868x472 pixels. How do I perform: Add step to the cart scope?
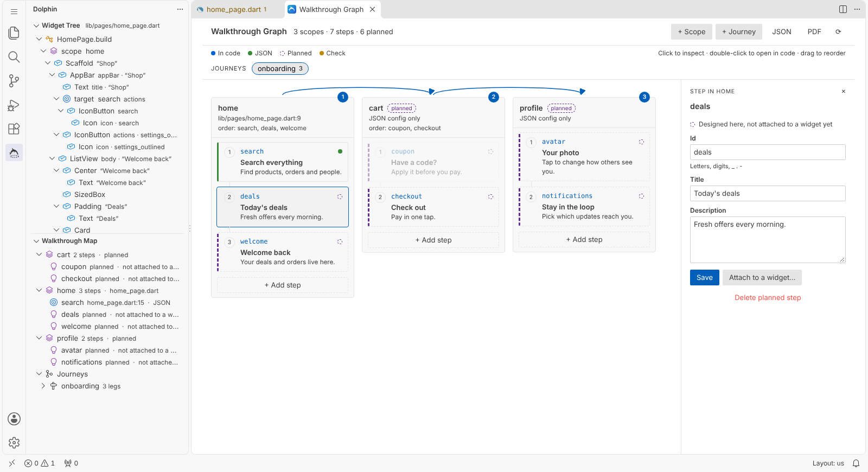(433, 240)
